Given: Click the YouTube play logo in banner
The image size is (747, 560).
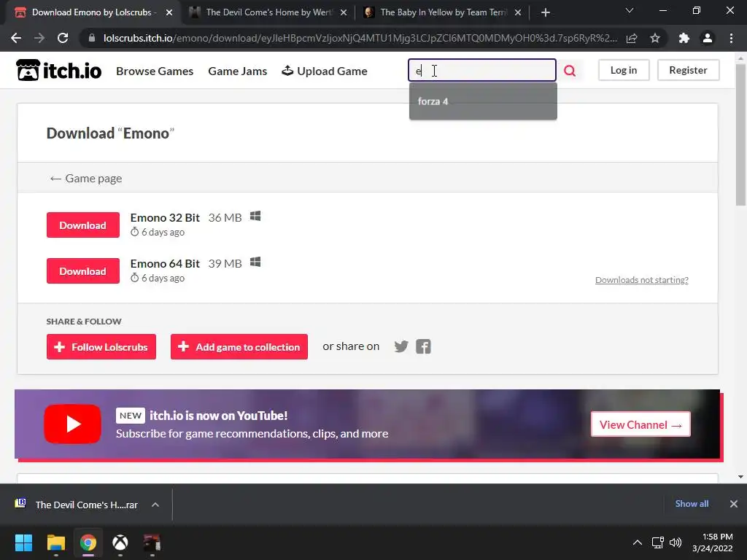Looking at the screenshot, I should 72,424.
